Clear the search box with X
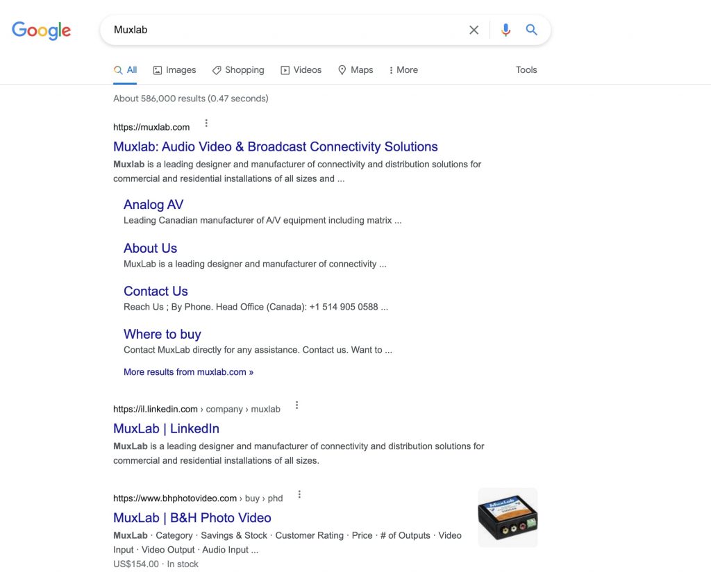The width and height of the screenshot is (711, 588). click(x=474, y=30)
